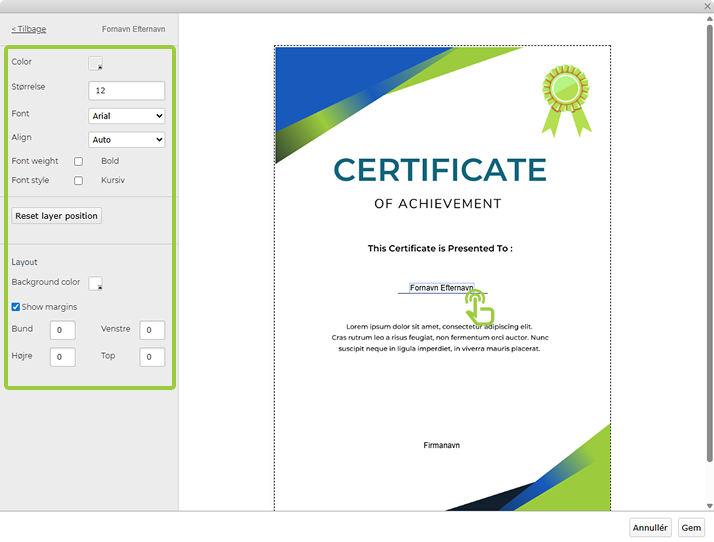The width and height of the screenshot is (714, 542).
Task: Click the Reset layer position button
Action: pyautogui.click(x=56, y=216)
